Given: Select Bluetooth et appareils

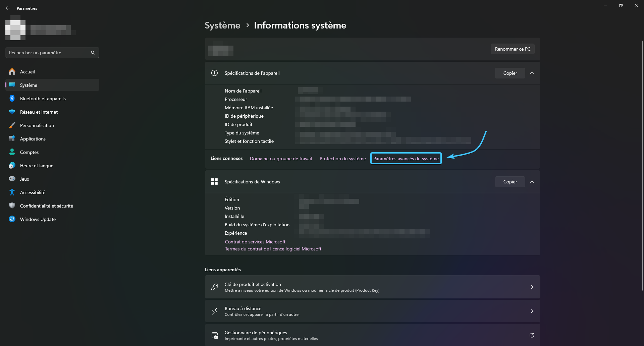Looking at the screenshot, I should pyautogui.click(x=52, y=98).
